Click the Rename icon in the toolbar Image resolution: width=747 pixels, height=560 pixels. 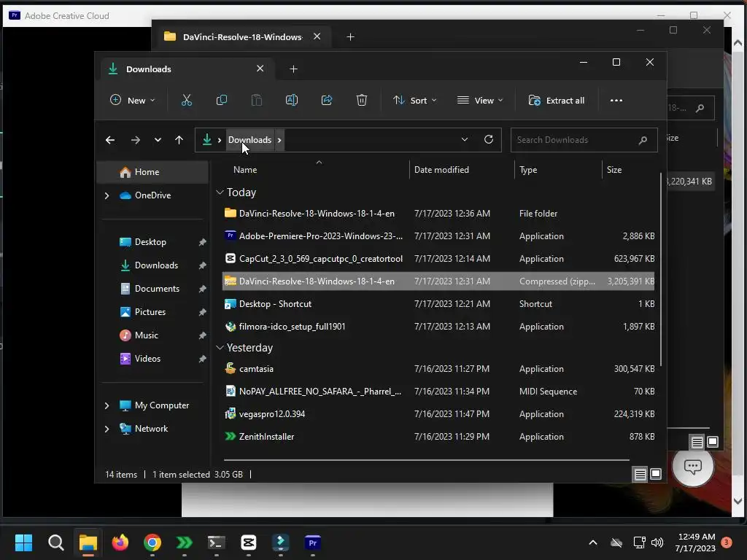coord(292,100)
